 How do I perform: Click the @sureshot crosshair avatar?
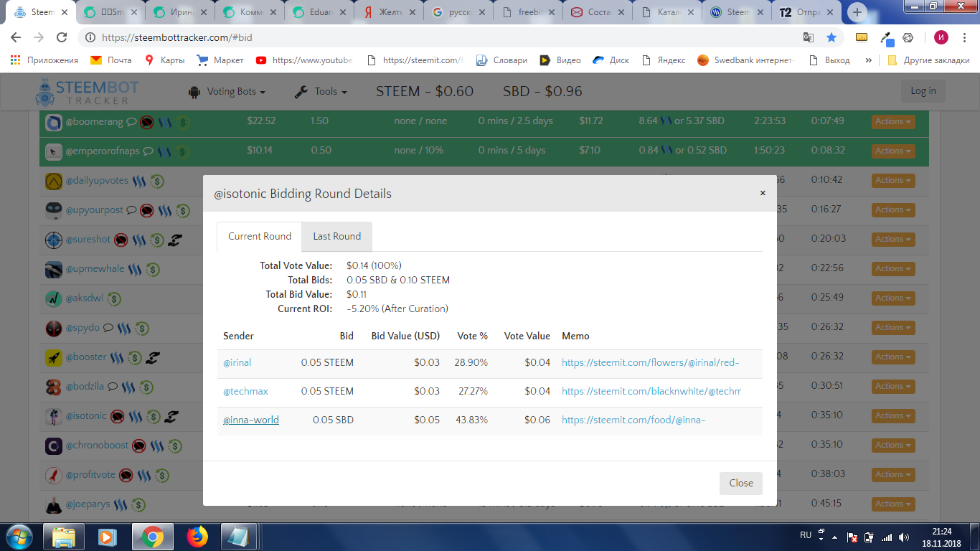54,240
